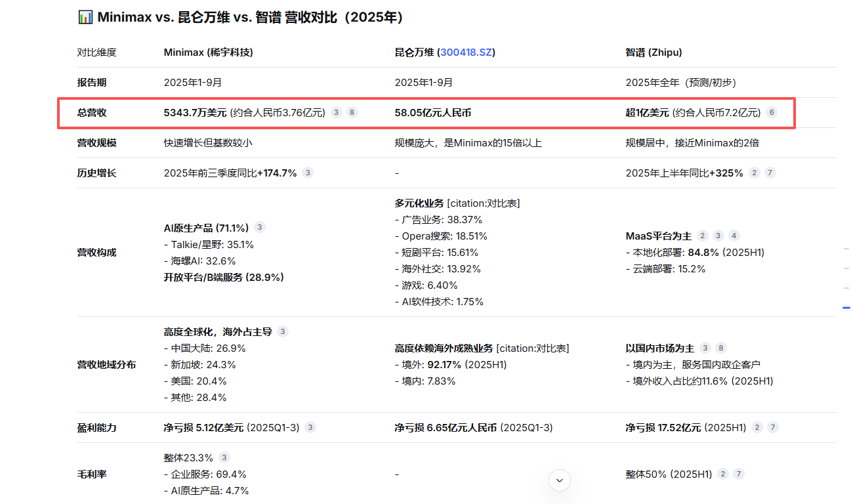The width and height of the screenshot is (853, 504).
Task: Open citation 3 beside 以国内市场为主
Action: [x=705, y=348]
